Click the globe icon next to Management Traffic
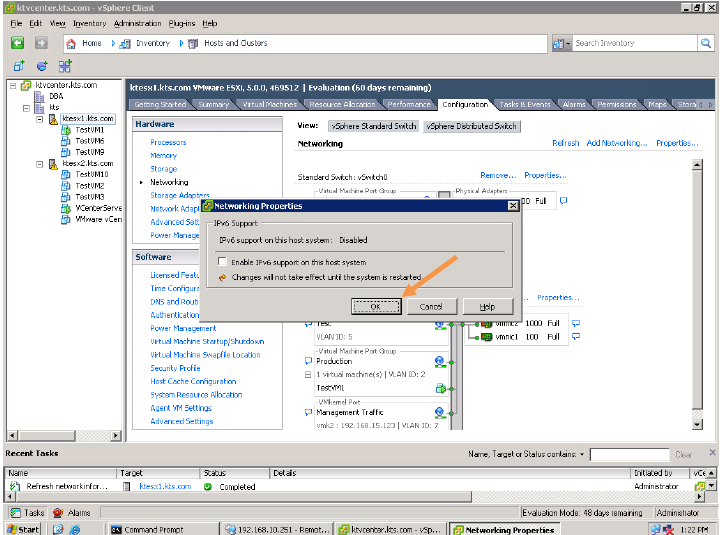 tap(439, 412)
